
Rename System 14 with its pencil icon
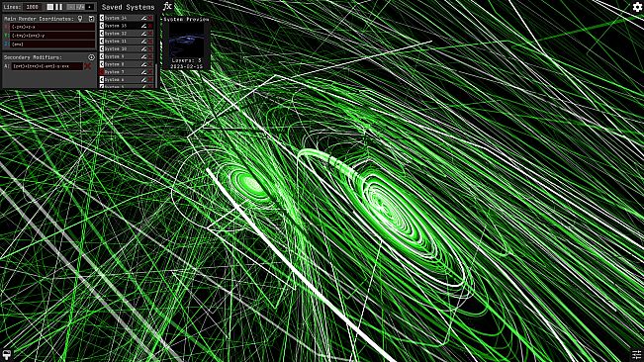click(143, 18)
